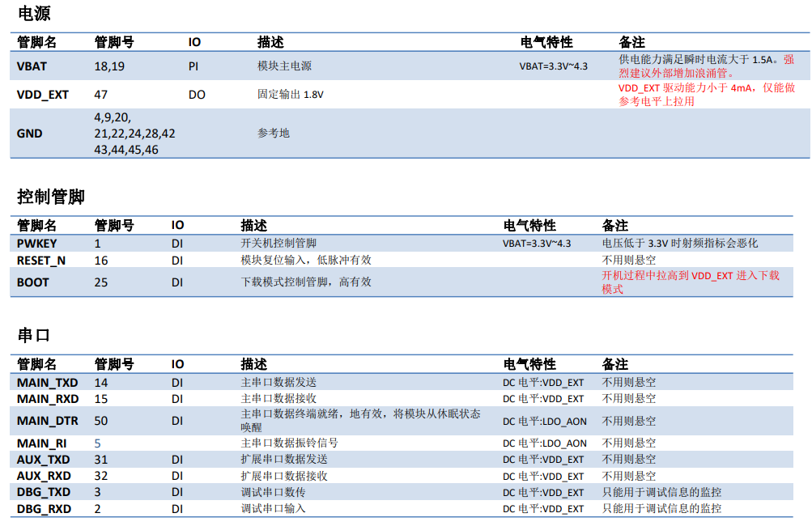Select pin number 16
The height and width of the screenshot is (526, 812).
point(101,261)
